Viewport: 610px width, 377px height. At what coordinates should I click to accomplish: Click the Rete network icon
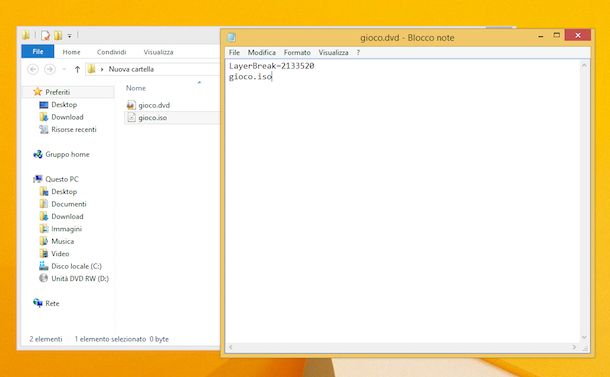coord(38,303)
